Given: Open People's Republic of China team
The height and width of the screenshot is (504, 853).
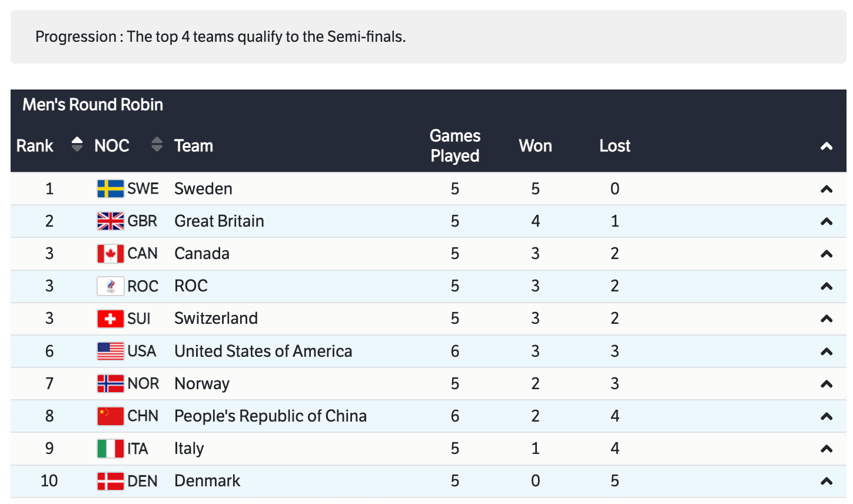Looking at the screenshot, I should [x=270, y=416].
